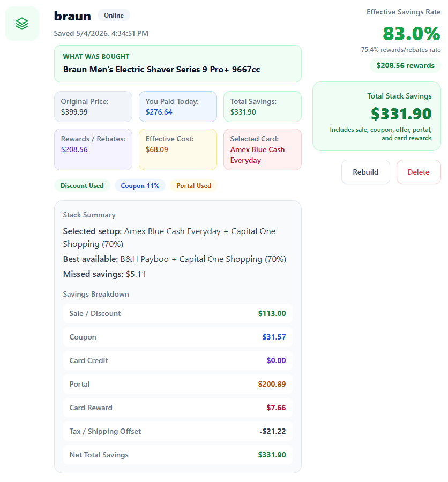
Task: Click the Best available B&H Payboo line
Action: click(x=175, y=259)
